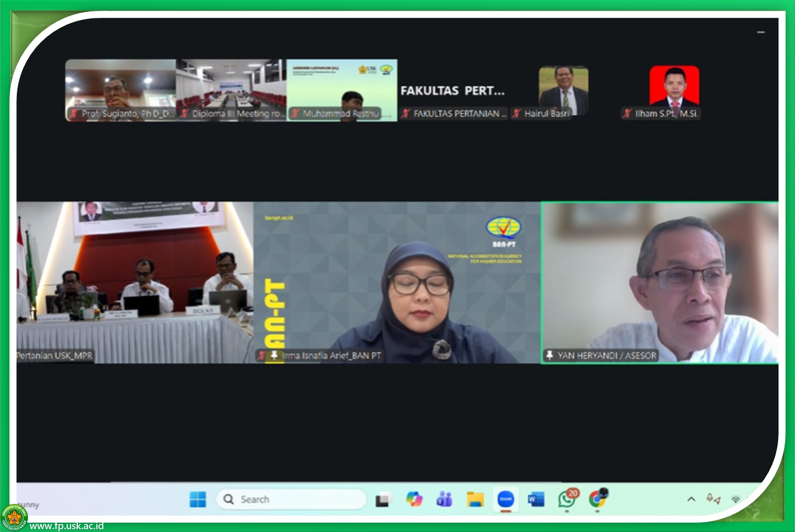Image resolution: width=795 pixels, height=532 pixels.
Task: Click the taskbar Search box
Action: pos(291,499)
